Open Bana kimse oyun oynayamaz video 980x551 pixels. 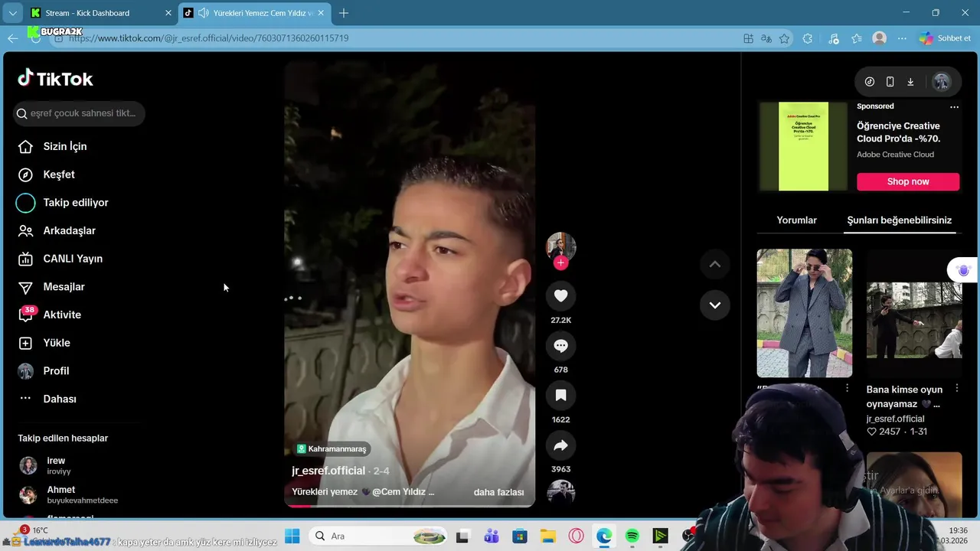click(x=914, y=313)
